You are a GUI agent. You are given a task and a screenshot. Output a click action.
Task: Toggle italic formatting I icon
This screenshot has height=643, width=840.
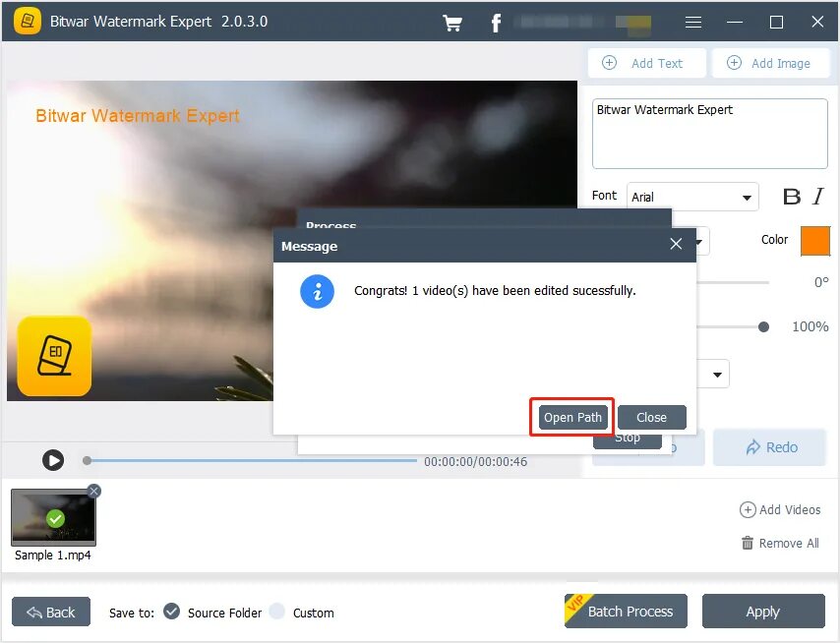point(818,197)
